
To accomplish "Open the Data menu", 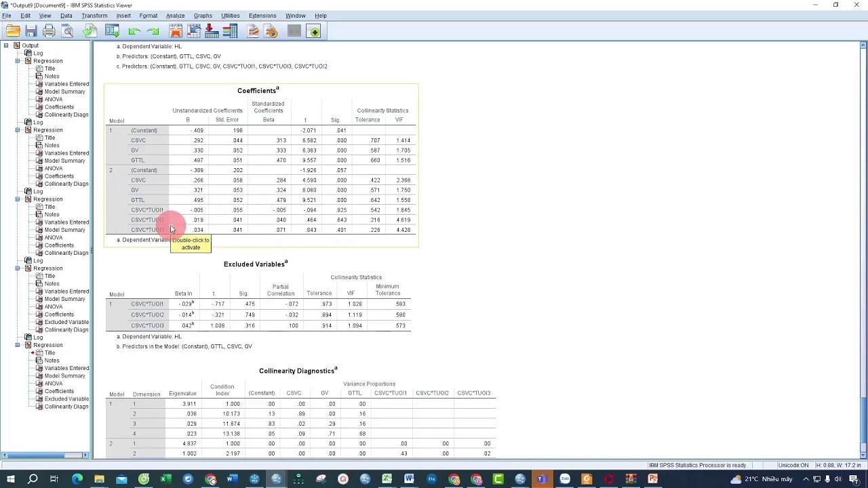I will [x=66, y=16].
